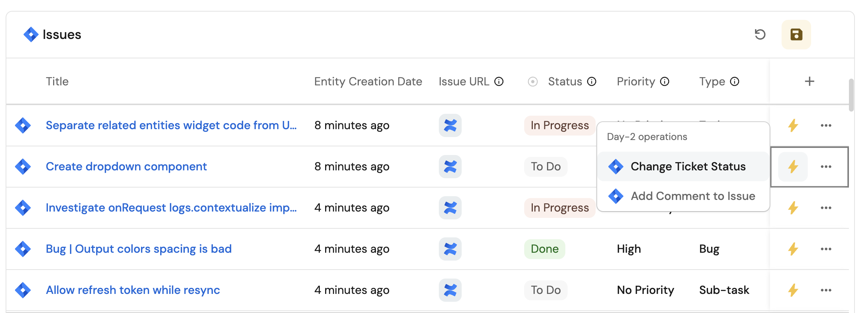Open Issue URL icon for Done bug row
The width and height of the screenshot is (868, 313).
[450, 249]
